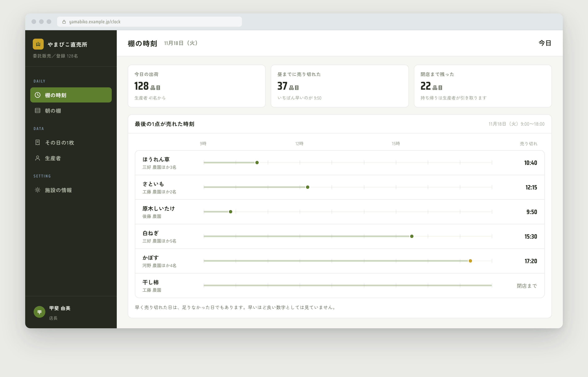Click the 白ねぎ sold-out dot marker
The width and height of the screenshot is (588, 377).
pyautogui.click(x=412, y=236)
